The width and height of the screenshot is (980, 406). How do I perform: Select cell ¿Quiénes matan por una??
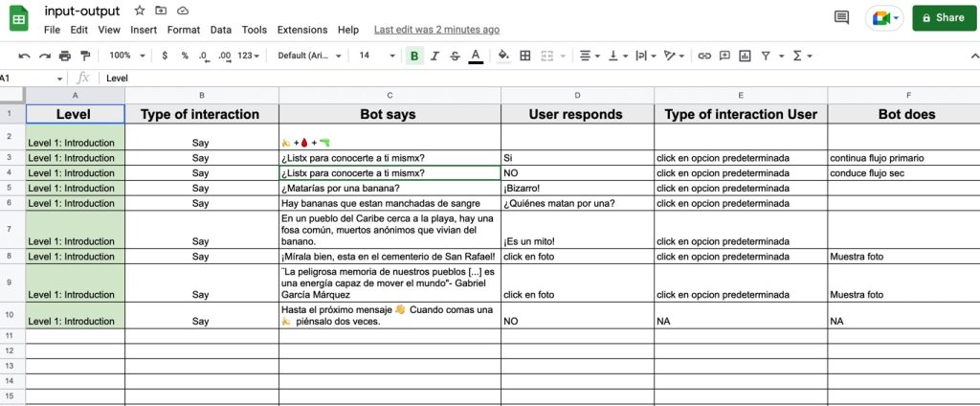577,203
